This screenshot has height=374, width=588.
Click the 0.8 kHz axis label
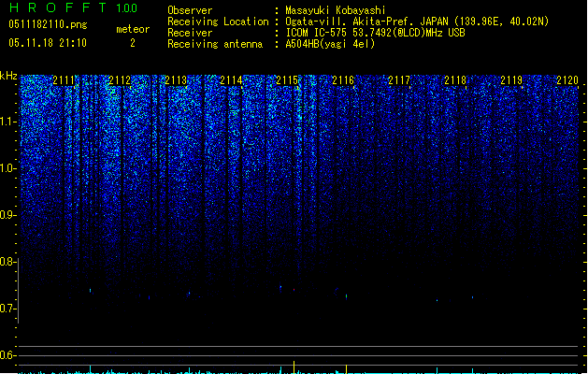tap(7, 262)
